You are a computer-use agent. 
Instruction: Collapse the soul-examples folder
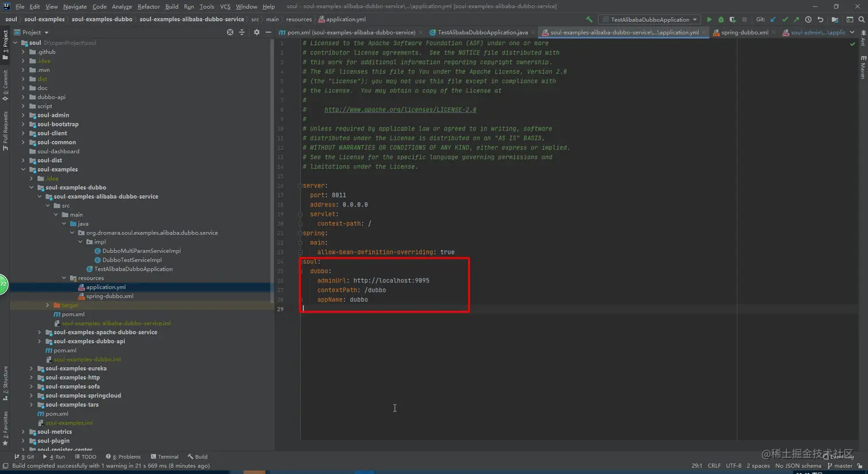tap(24, 169)
